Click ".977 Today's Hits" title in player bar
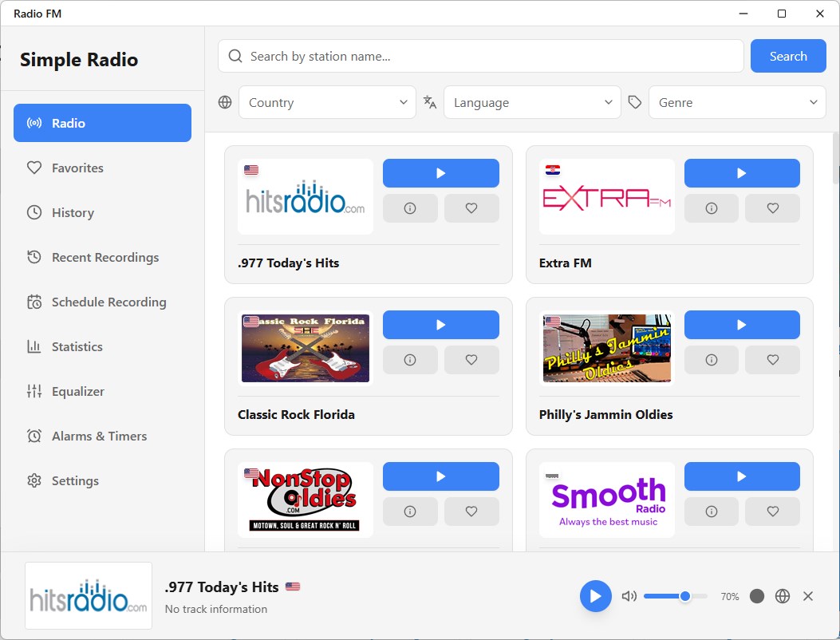 222,587
